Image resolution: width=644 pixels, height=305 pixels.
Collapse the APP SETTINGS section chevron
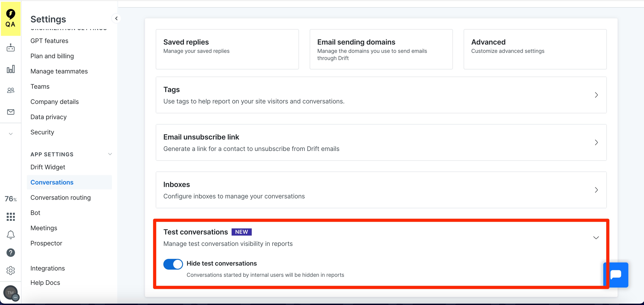(110, 154)
